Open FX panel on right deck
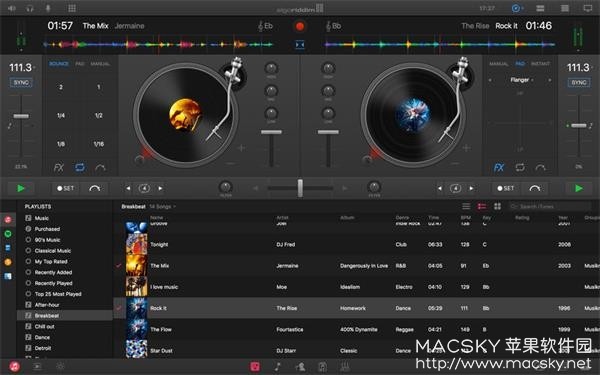This screenshot has height=375, width=600. pyautogui.click(x=499, y=168)
